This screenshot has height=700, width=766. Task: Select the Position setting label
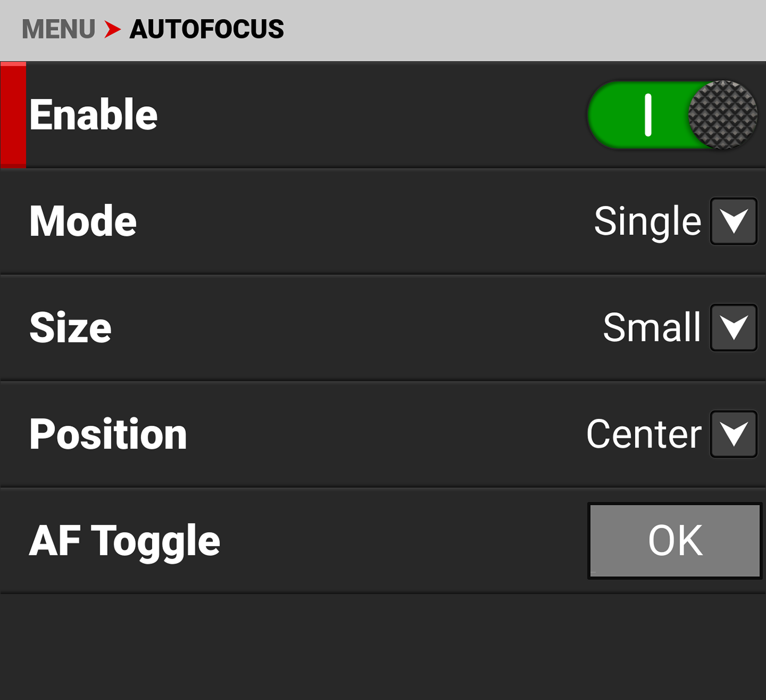coord(108,434)
